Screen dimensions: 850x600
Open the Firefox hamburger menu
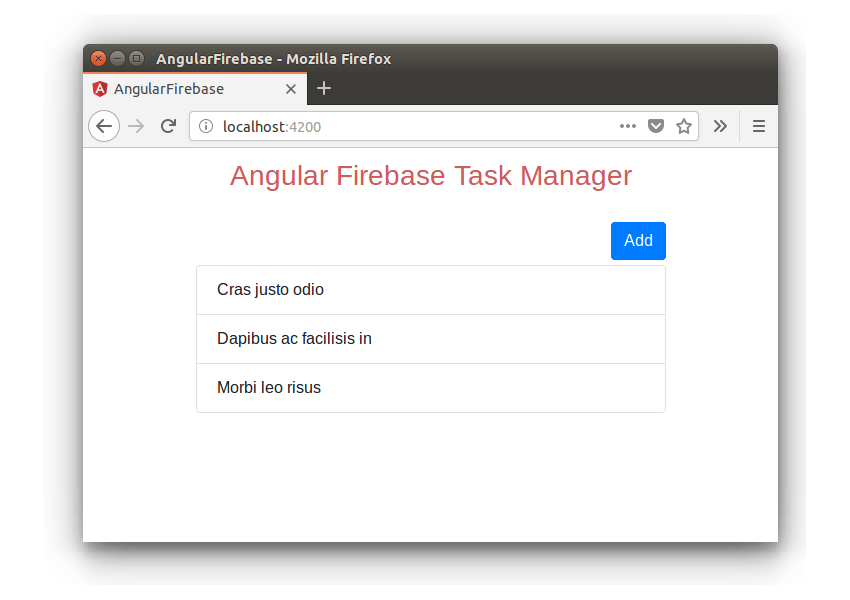point(759,126)
